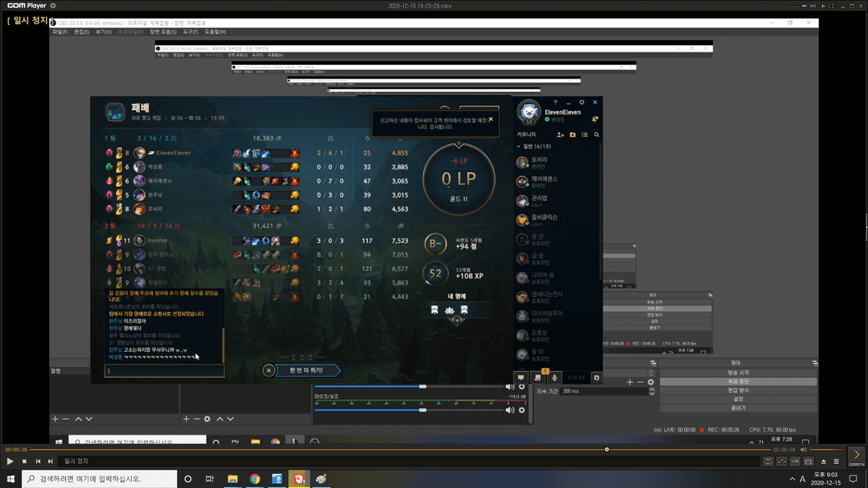
Task: Click the 녹화 중단 button in controls
Action: pyautogui.click(x=738, y=381)
